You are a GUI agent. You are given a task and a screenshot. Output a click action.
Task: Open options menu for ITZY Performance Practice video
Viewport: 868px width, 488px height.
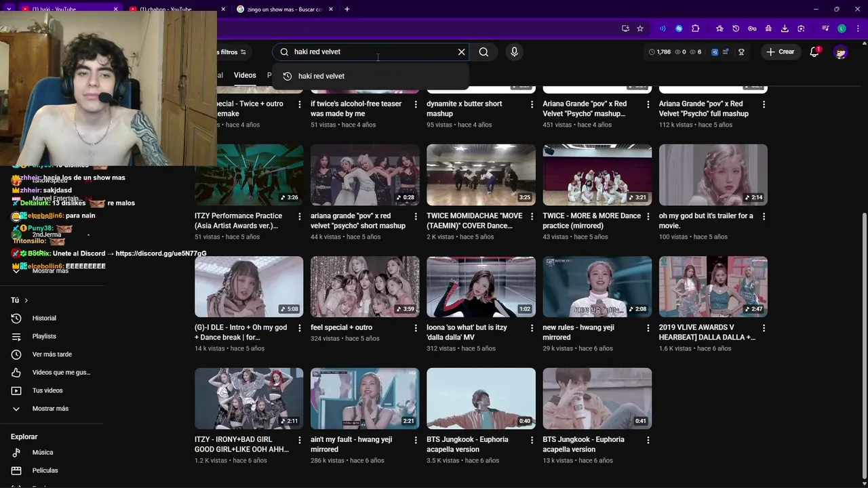click(x=300, y=216)
